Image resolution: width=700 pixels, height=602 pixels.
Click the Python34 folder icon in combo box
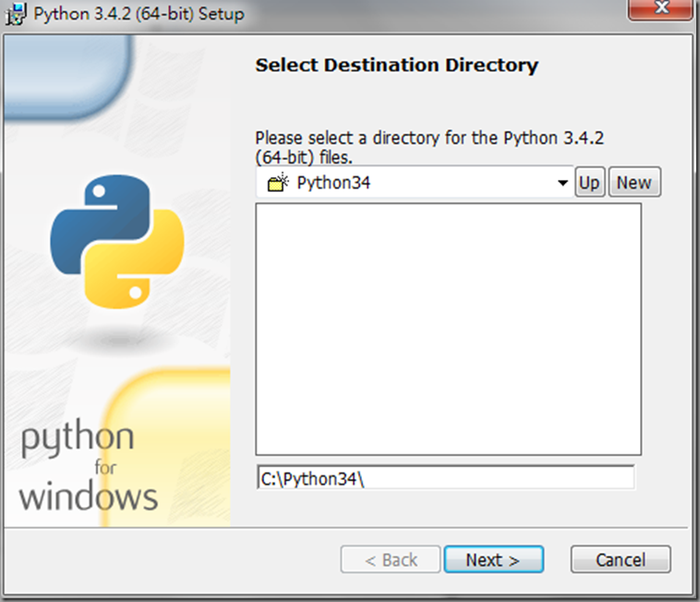[278, 182]
